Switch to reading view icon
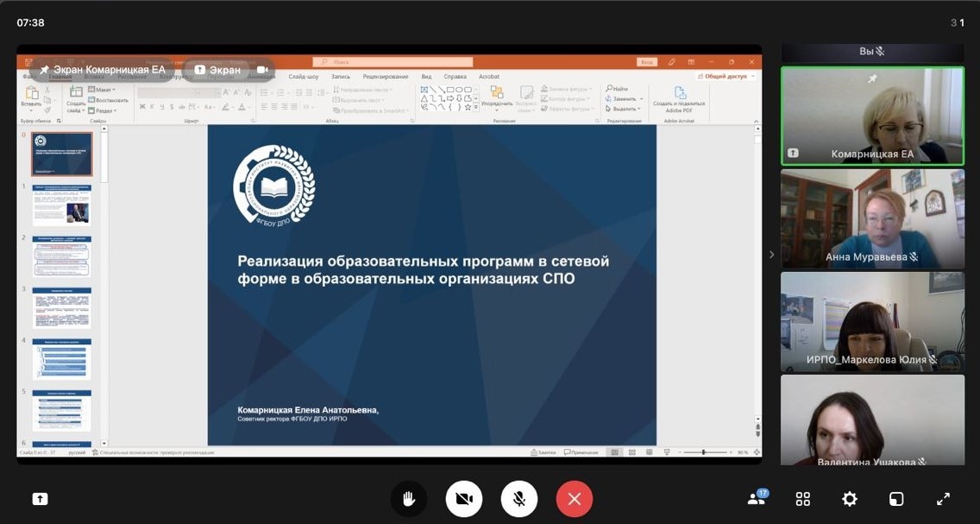This screenshot has height=524, width=980. pos(650,452)
